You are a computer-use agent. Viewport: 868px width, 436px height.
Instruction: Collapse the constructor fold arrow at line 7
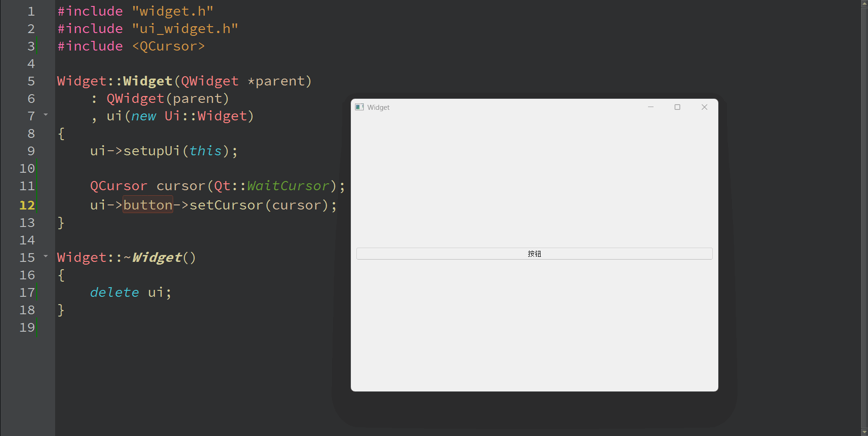[45, 114]
